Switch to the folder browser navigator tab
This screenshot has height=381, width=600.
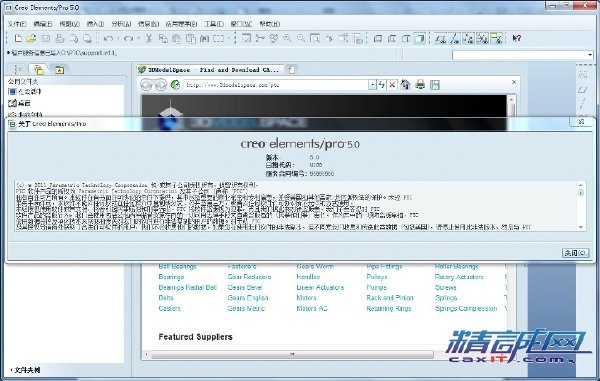pyautogui.click(x=39, y=70)
